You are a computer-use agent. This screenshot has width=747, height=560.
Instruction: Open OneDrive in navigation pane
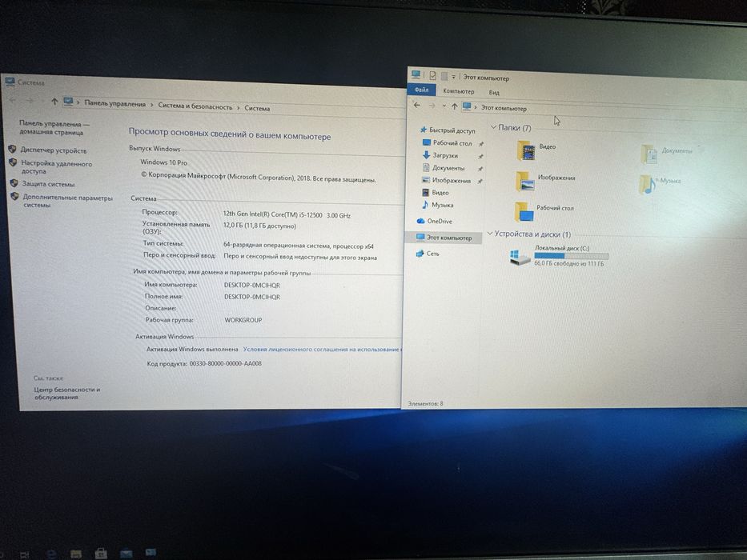tap(435, 221)
